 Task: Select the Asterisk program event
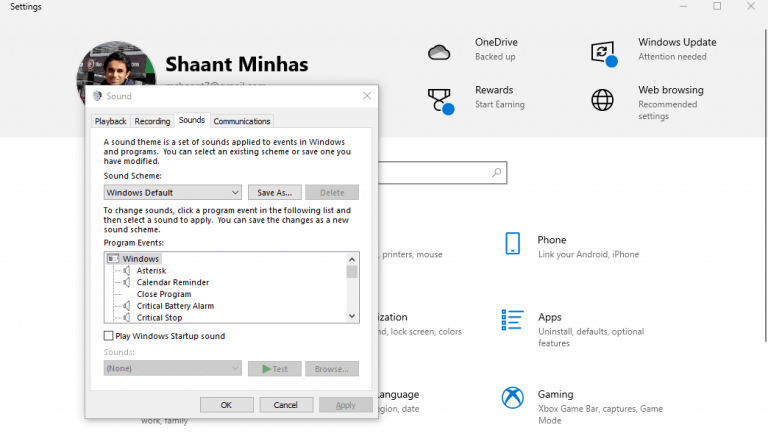click(151, 270)
